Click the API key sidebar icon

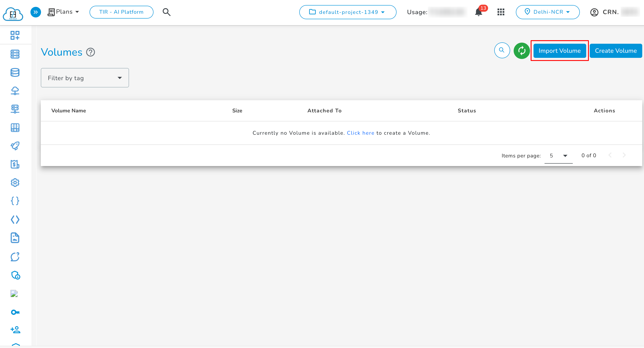point(15,312)
